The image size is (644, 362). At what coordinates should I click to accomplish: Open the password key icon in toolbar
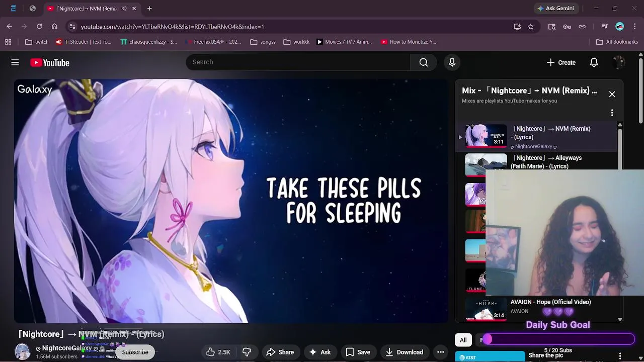(x=567, y=27)
